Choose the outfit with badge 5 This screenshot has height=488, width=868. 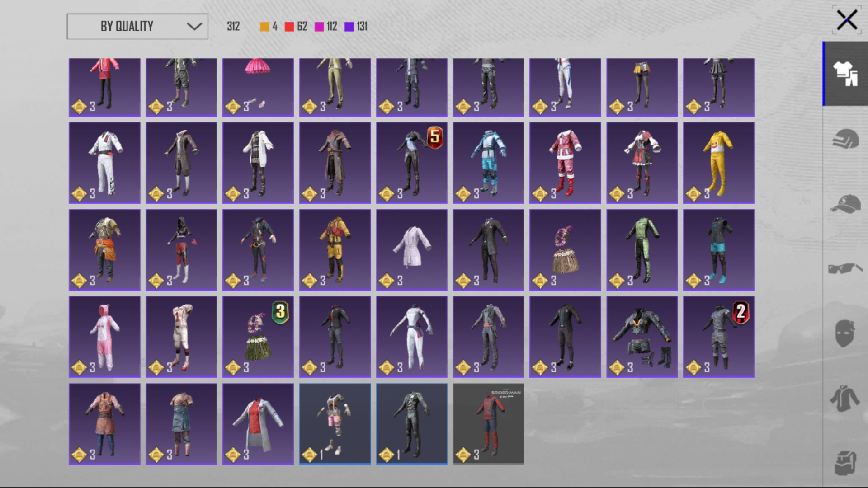(412, 163)
